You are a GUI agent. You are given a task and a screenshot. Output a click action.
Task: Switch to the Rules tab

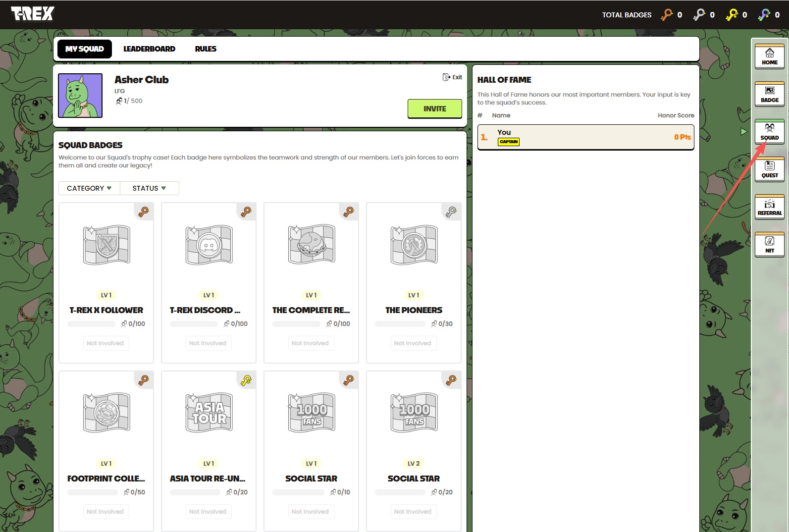tap(206, 49)
